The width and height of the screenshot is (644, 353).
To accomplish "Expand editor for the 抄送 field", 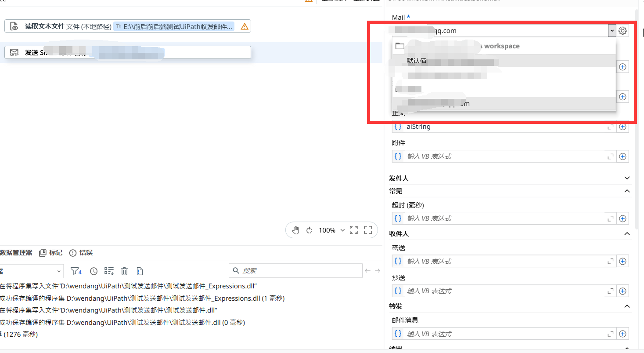I will pyautogui.click(x=610, y=291).
